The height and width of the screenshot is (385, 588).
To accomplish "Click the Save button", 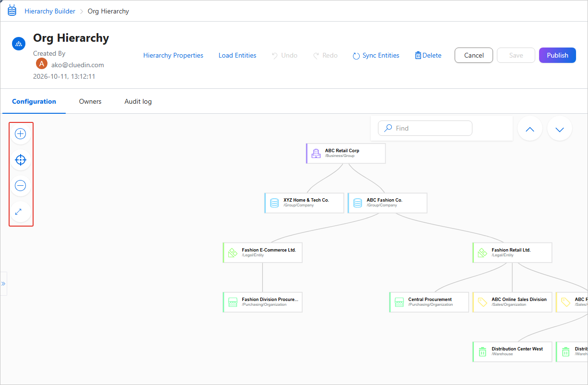I will [516, 55].
